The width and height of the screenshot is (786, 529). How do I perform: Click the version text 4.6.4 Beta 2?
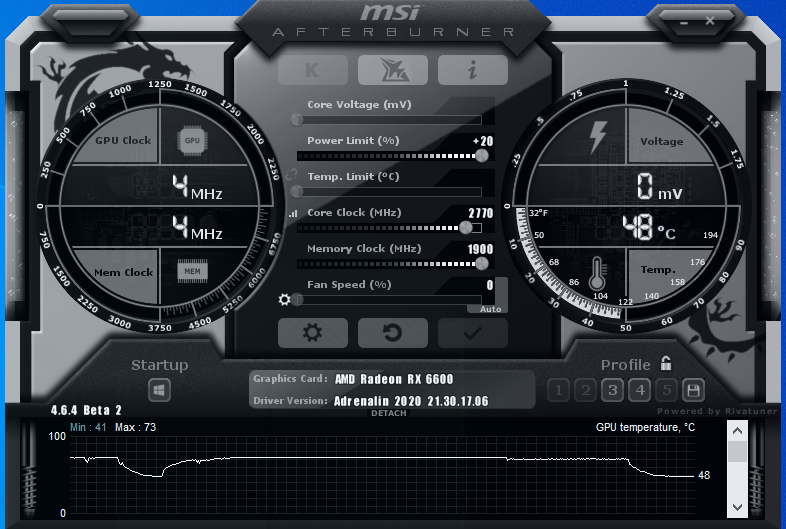pyautogui.click(x=86, y=410)
